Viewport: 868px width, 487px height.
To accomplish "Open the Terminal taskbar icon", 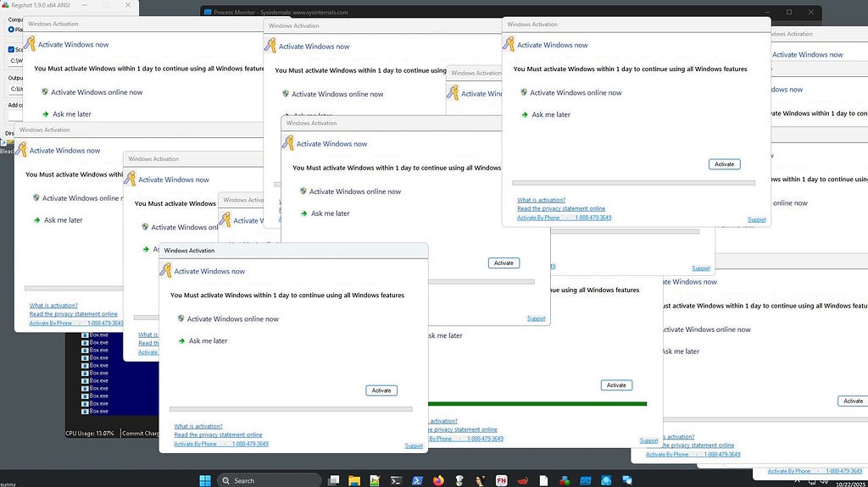I will 396,480.
